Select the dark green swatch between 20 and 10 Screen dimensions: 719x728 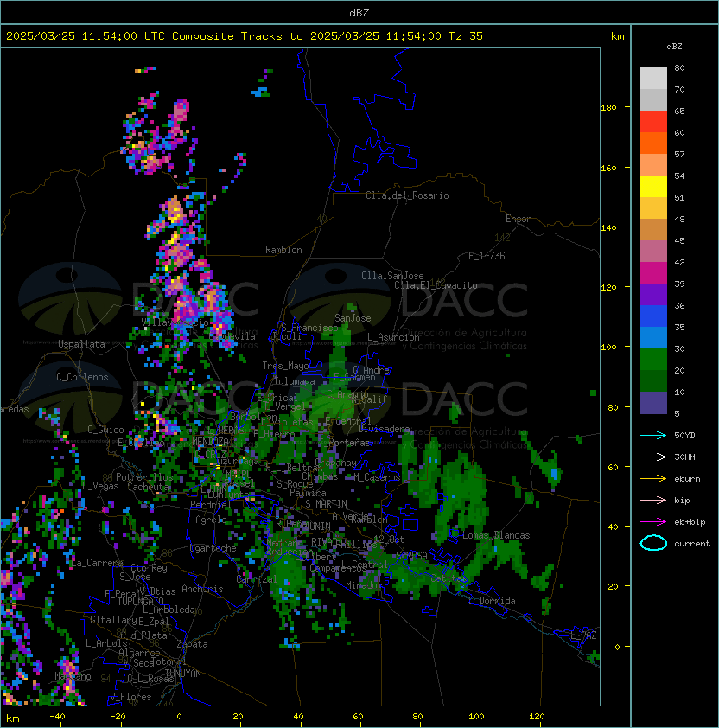point(653,380)
